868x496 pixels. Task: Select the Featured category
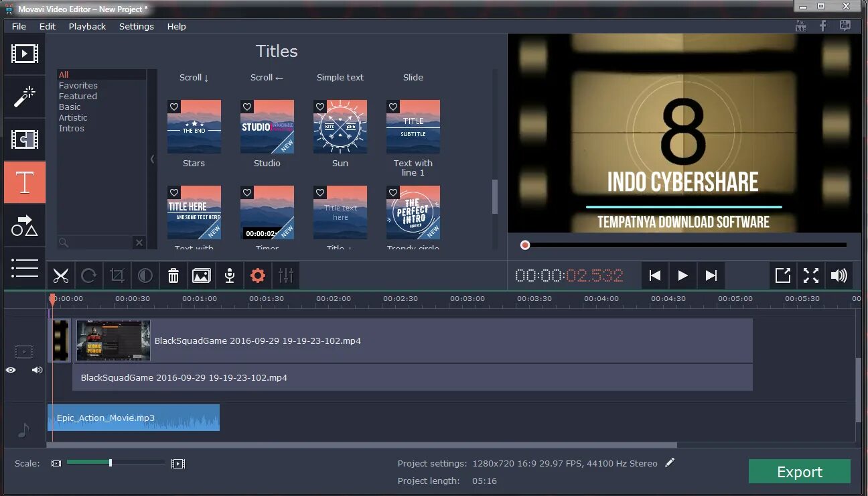pos(78,96)
